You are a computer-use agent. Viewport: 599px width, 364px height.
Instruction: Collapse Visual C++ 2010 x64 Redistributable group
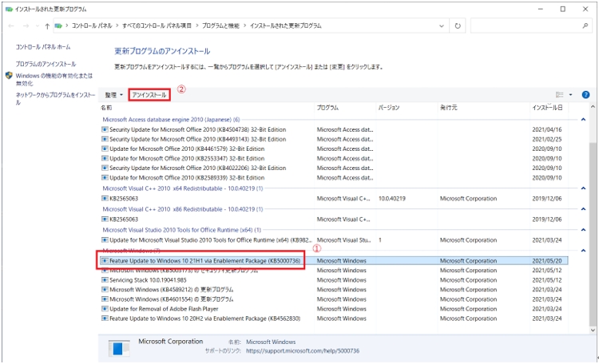click(583, 188)
